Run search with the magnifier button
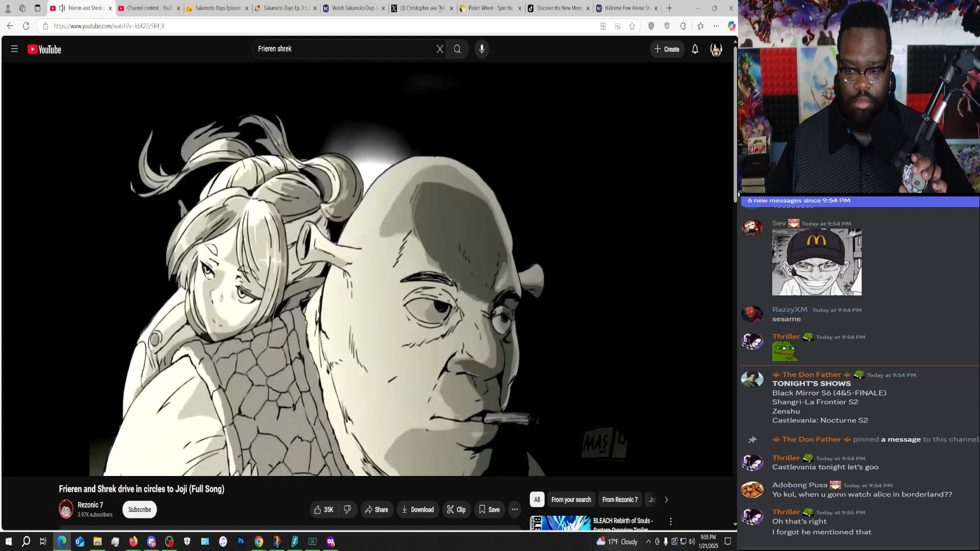 pyautogui.click(x=457, y=49)
